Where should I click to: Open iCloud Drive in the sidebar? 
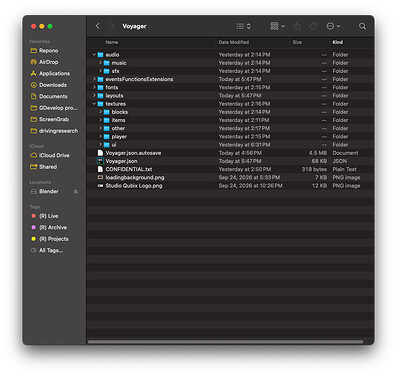click(54, 155)
